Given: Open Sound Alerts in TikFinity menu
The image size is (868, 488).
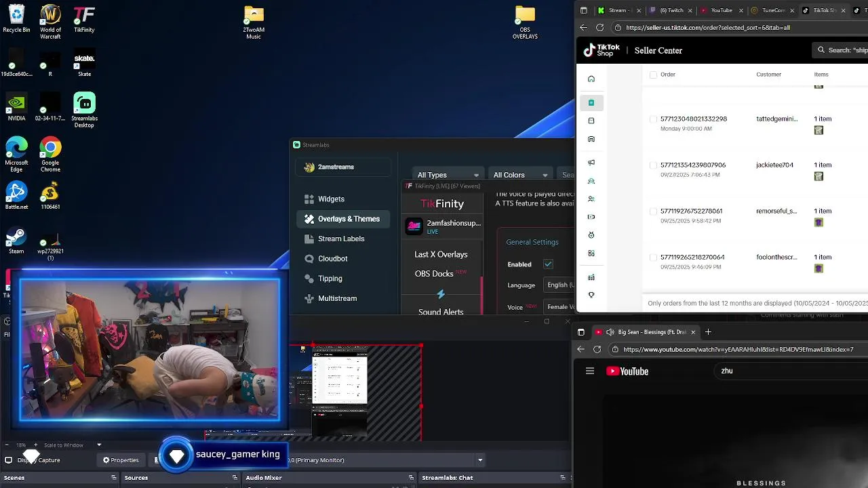Looking at the screenshot, I should point(441,312).
